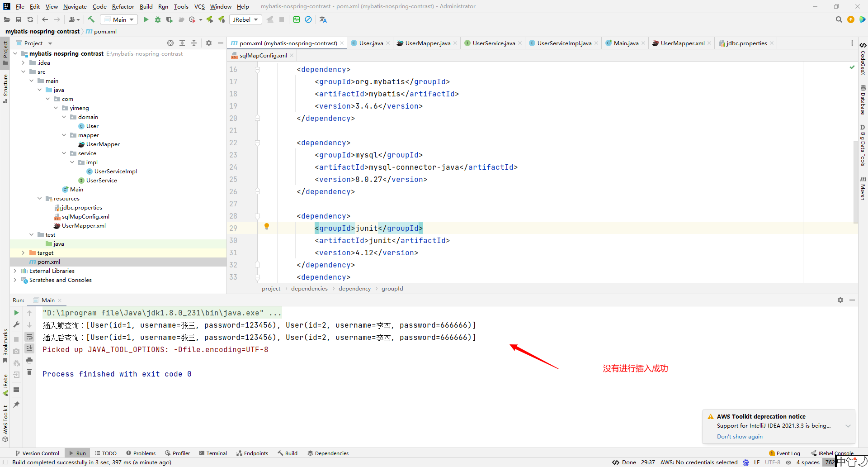Click the Save All toolbar icon

19,19
